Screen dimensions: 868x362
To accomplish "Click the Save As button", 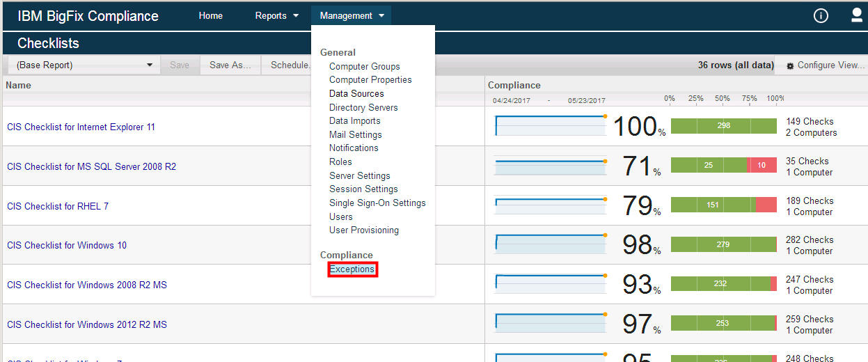I will [230, 65].
